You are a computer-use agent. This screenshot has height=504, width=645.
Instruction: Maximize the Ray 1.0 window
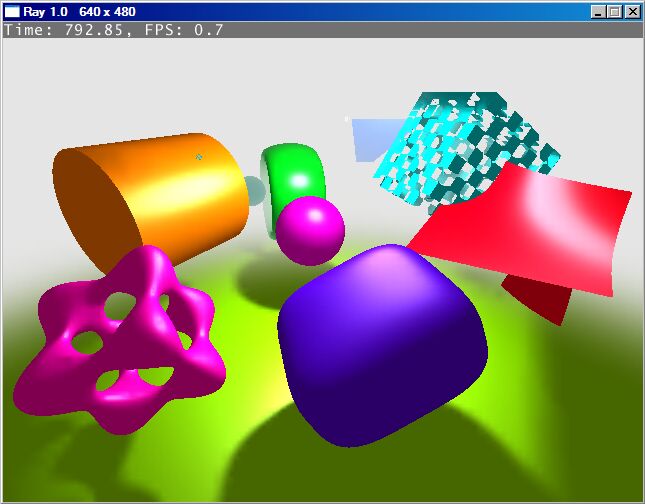click(x=615, y=12)
